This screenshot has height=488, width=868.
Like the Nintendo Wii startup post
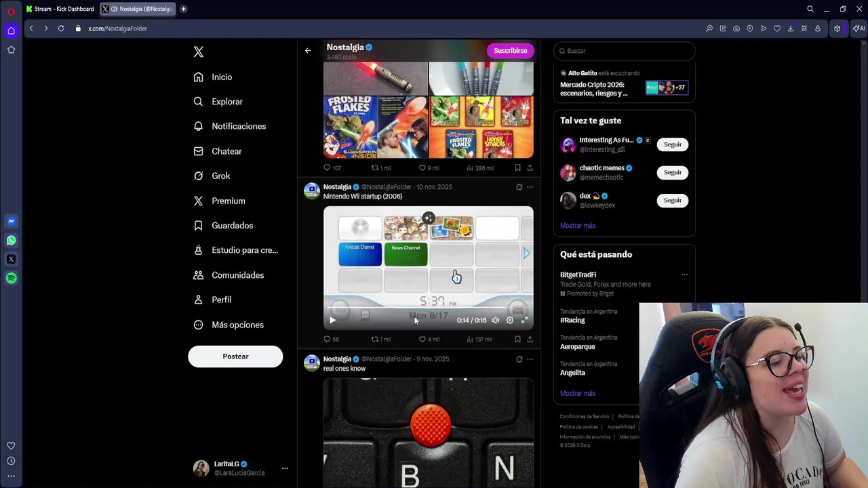click(x=429, y=339)
